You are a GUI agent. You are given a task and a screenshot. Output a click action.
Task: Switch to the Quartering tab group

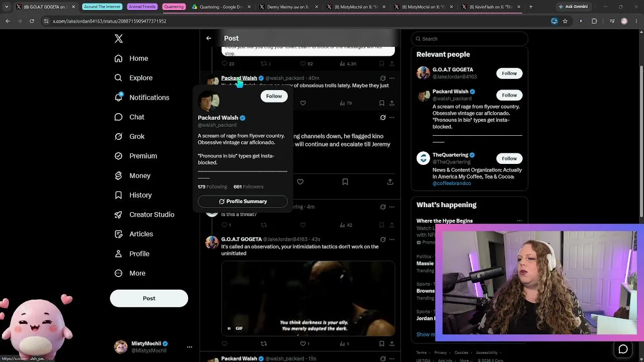[x=174, y=7]
